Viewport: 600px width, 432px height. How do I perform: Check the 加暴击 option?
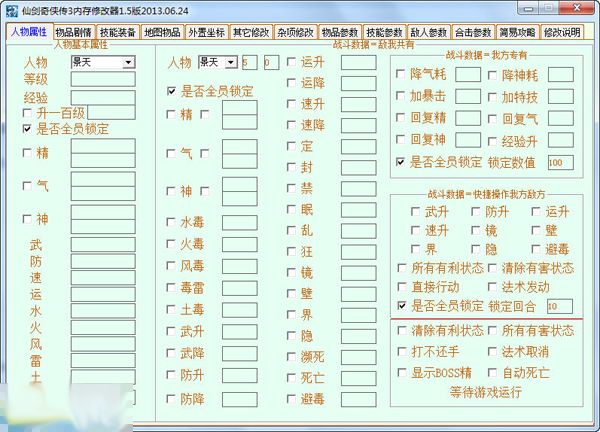pyautogui.click(x=401, y=96)
